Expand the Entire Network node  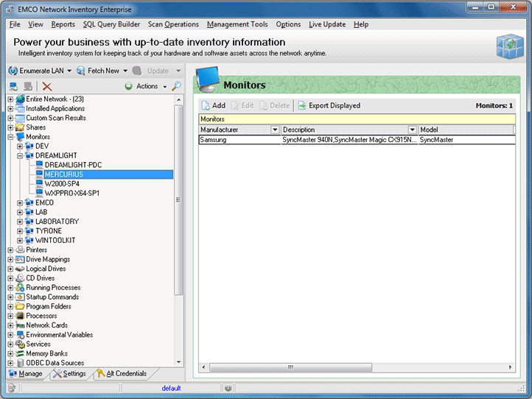click(x=10, y=99)
